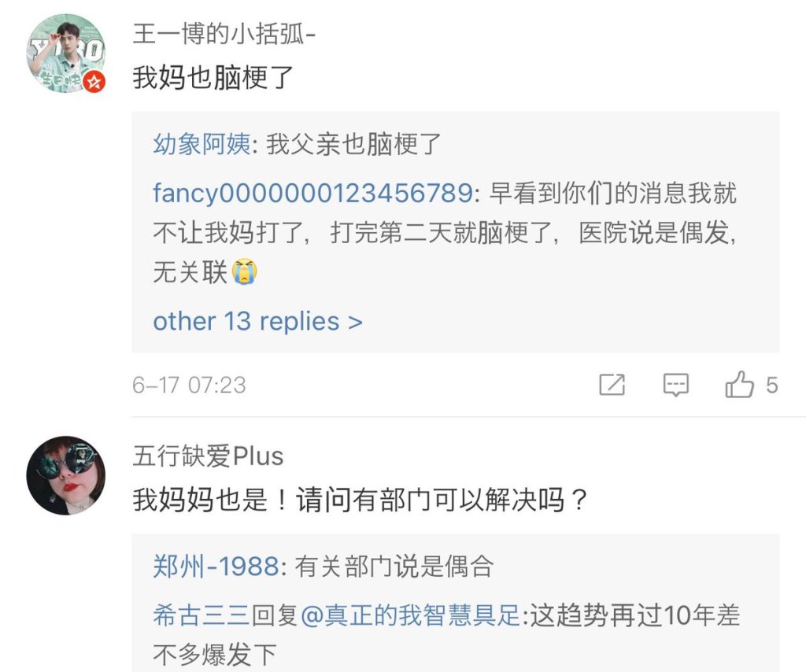Image resolution: width=806 pixels, height=672 pixels.
Task: Select username 五行缺爱Plus
Action: [208, 456]
